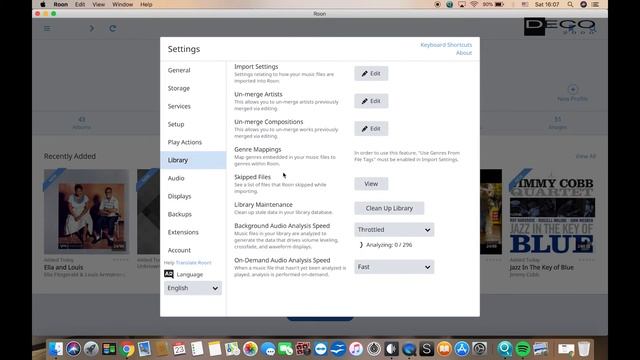Go to the Displays tab
This screenshot has height=360, width=640.
coord(193,196)
